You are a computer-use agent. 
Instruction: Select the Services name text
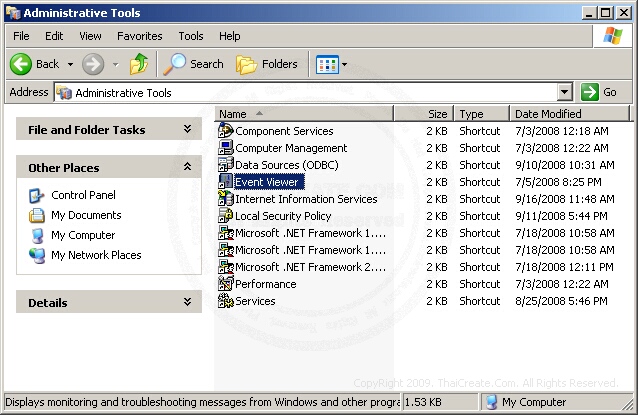pyautogui.click(x=255, y=301)
